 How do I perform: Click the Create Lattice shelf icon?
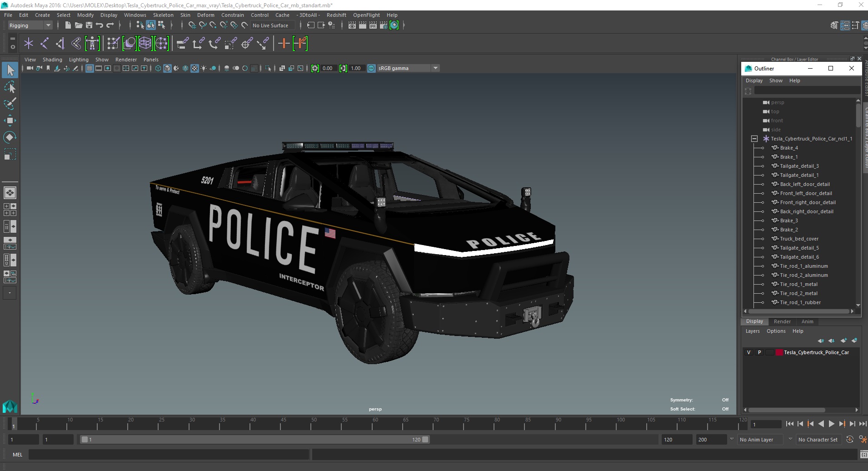pos(145,44)
